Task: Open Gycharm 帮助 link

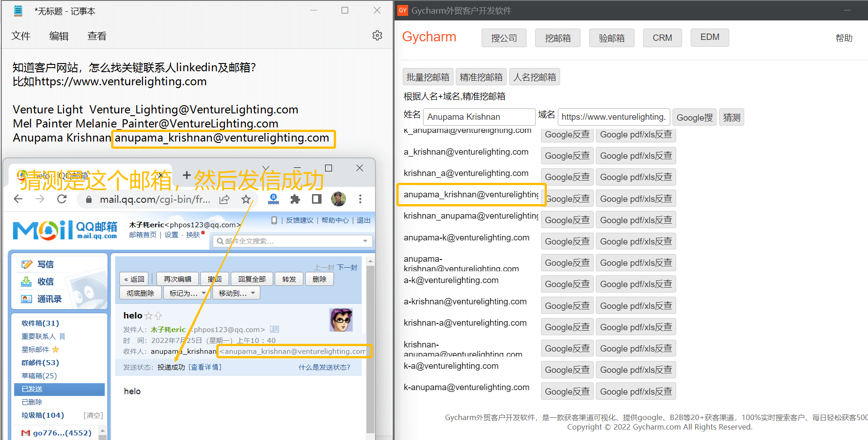Action: pos(844,38)
